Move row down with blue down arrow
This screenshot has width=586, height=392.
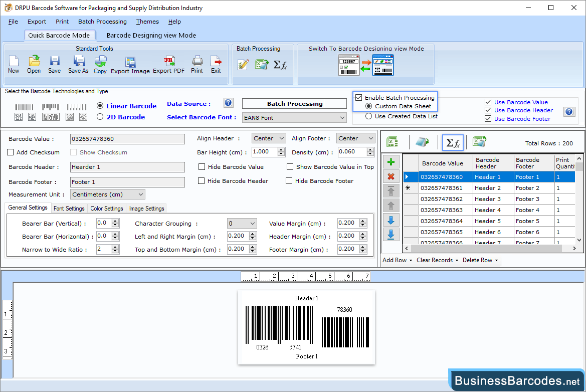[x=391, y=220]
